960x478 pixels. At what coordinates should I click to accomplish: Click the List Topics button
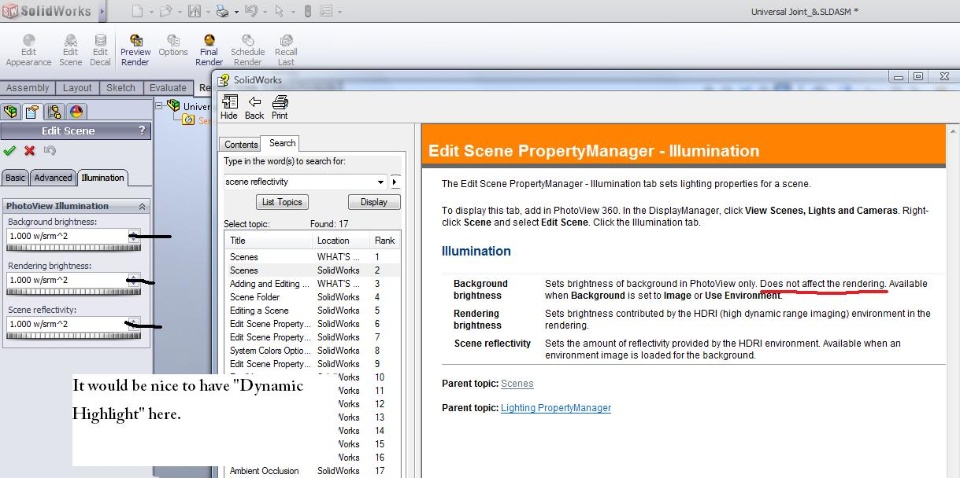282,202
